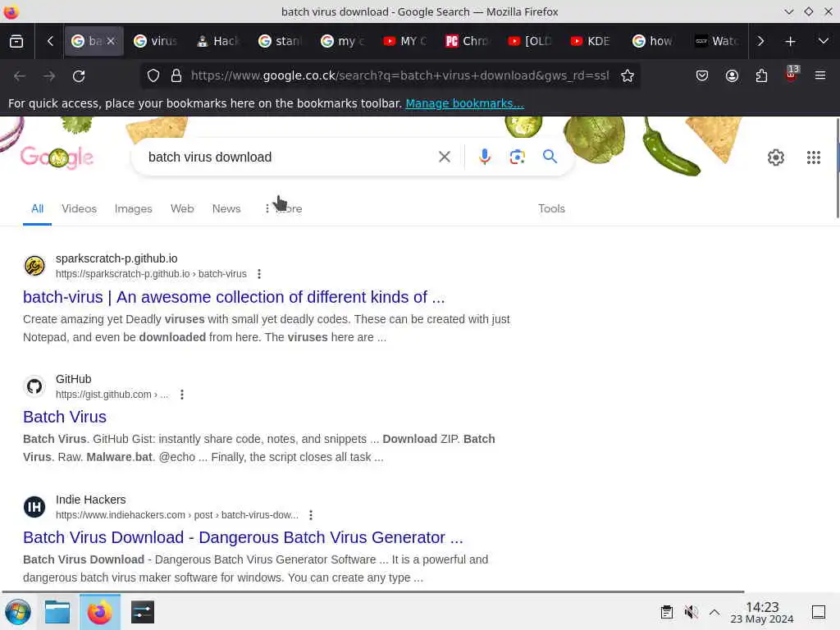Open the Google apps grid

pyautogui.click(x=814, y=157)
